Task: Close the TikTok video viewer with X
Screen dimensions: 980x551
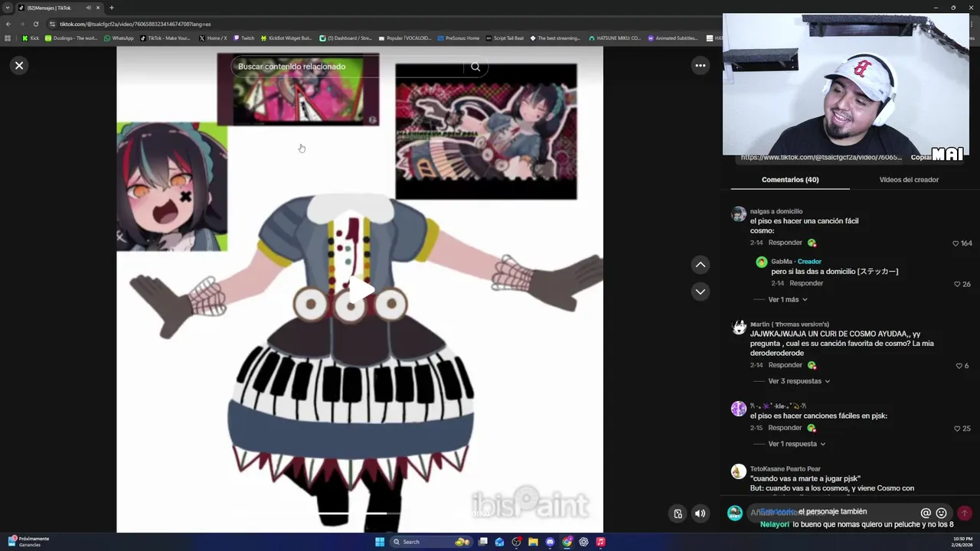Action: pyautogui.click(x=19, y=65)
